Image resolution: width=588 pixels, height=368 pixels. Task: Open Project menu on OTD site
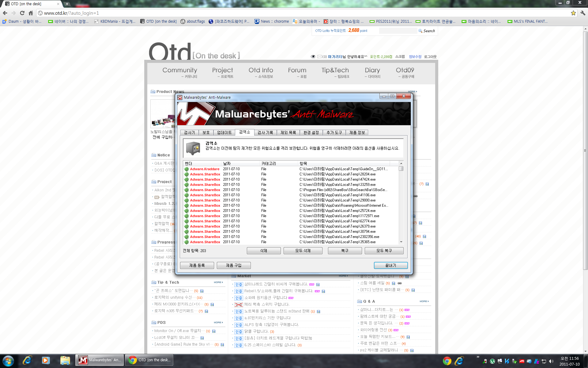(x=222, y=73)
